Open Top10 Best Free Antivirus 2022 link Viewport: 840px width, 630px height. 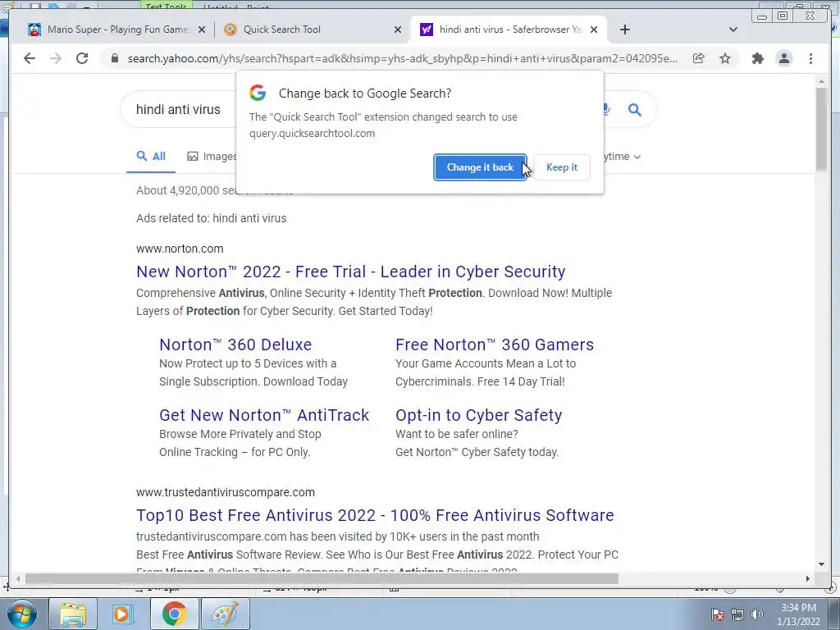coord(375,515)
